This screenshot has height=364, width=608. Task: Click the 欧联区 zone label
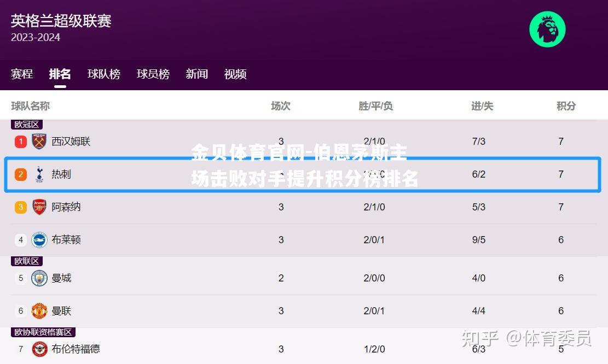pyautogui.click(x=27, y=261)
